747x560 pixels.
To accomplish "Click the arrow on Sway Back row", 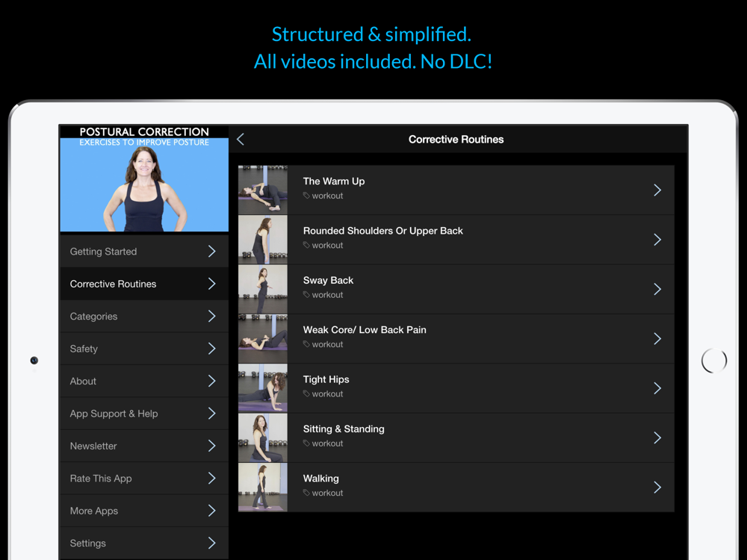I will point(657,289).
